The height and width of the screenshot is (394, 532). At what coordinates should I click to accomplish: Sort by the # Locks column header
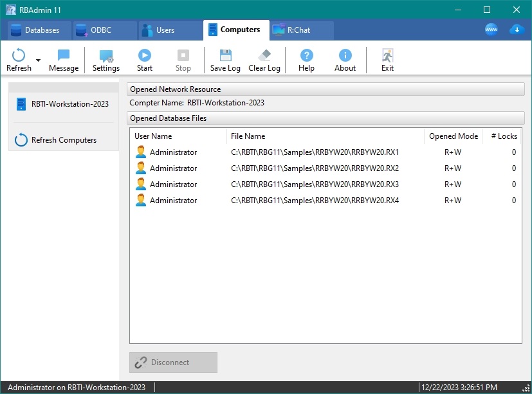tap(502, 136)
